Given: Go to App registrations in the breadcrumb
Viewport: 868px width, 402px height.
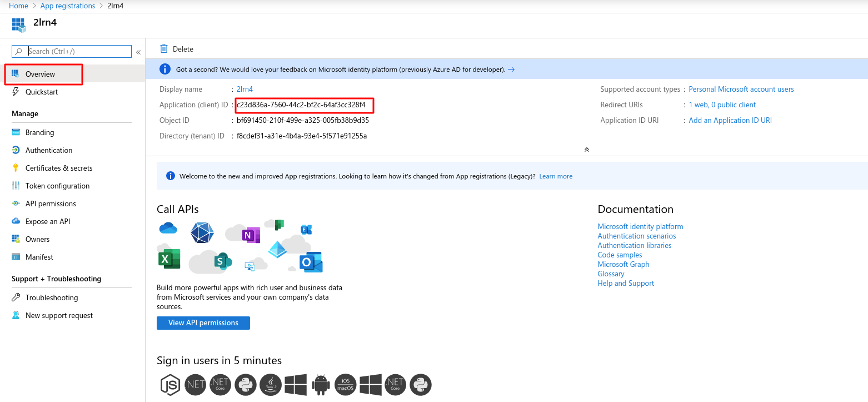Looking at the screenshot, I should point(68,6).
